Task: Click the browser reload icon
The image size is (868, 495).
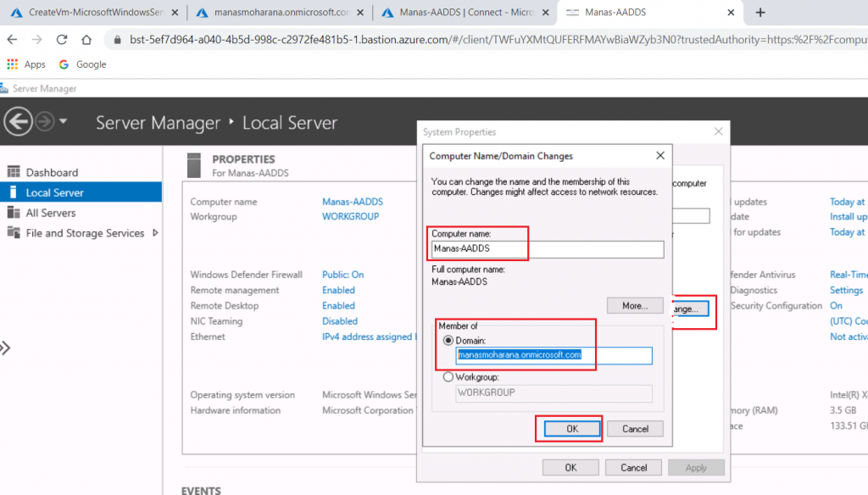Action: click(x=62, y=40)
